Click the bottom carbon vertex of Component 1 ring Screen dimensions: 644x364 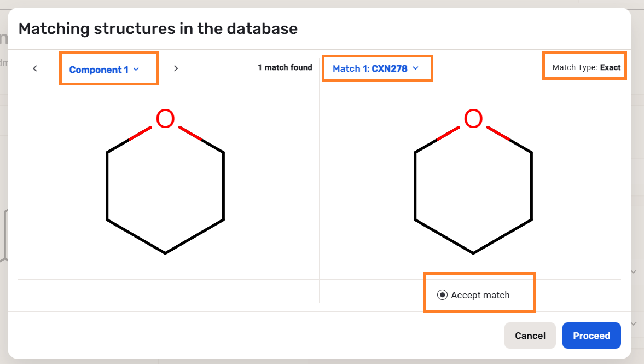(165, 253)
